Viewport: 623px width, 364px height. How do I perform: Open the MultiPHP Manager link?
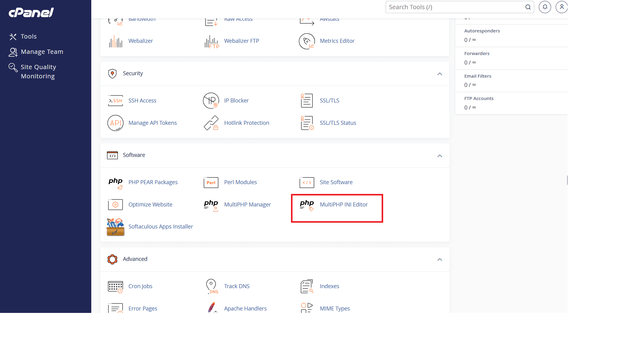(x=247, y=205)
